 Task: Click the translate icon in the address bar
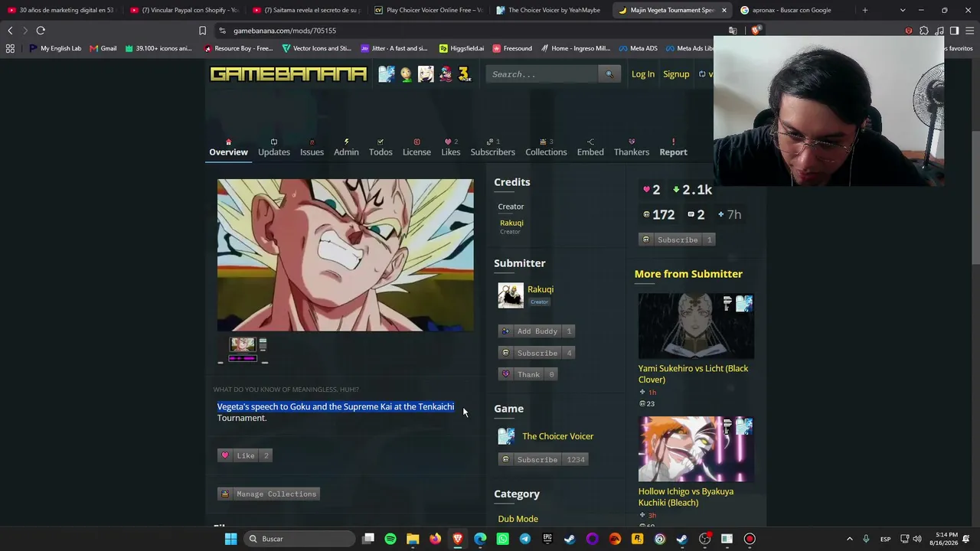(733, 31)
